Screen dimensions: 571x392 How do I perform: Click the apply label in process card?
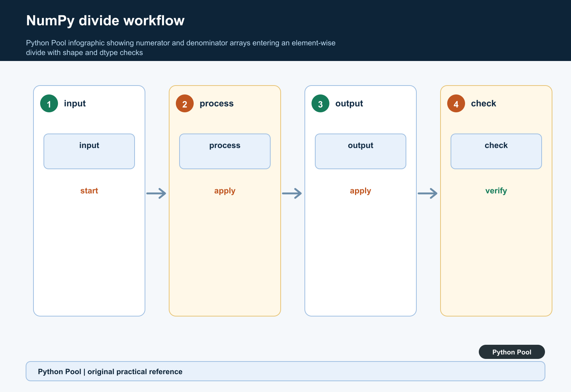(225, 191)
